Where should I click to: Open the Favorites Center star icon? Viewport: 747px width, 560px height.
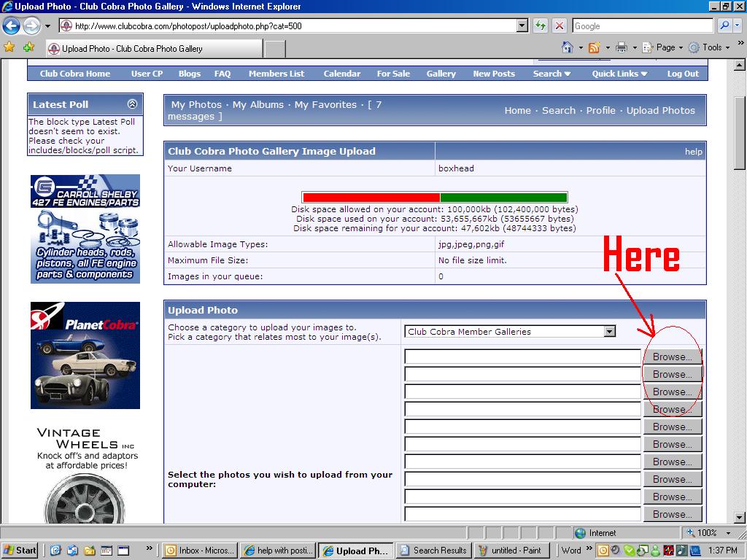[9, 47]
